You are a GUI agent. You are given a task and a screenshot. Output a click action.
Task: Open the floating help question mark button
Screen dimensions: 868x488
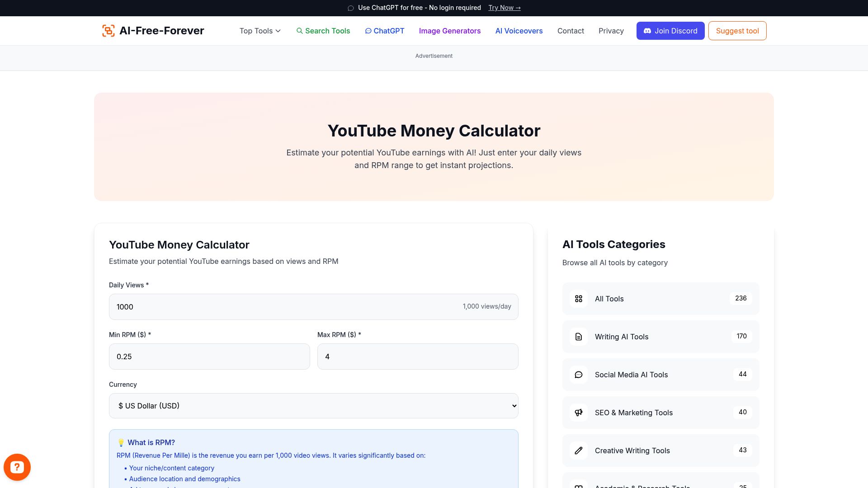tap(17, 467)
